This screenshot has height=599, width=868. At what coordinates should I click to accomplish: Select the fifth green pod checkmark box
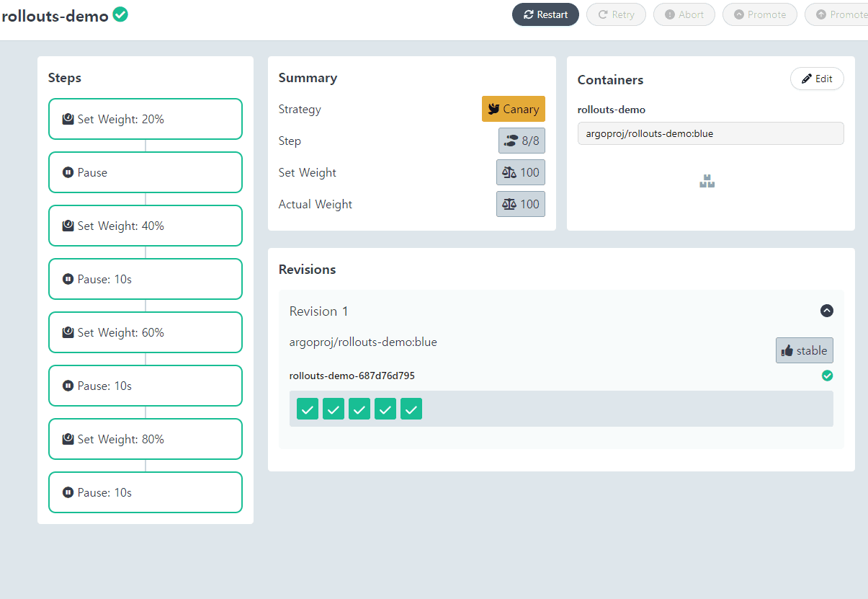click(x=411, y=409)
